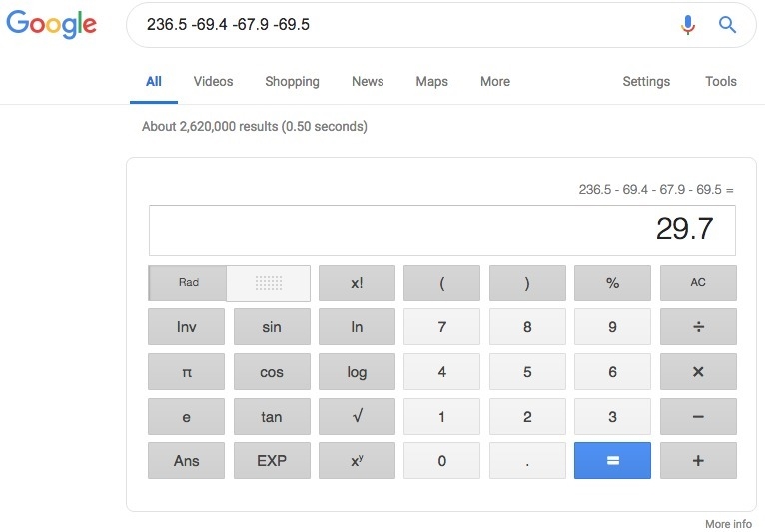Screen dimensions: 765x532
Task: Expand the Tools search options
Action: [721, 81]
